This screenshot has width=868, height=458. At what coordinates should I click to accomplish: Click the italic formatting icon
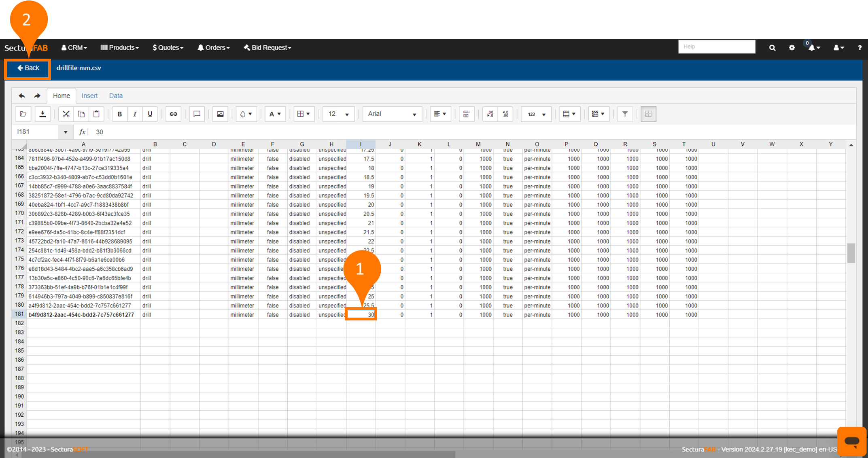(134, 114)
